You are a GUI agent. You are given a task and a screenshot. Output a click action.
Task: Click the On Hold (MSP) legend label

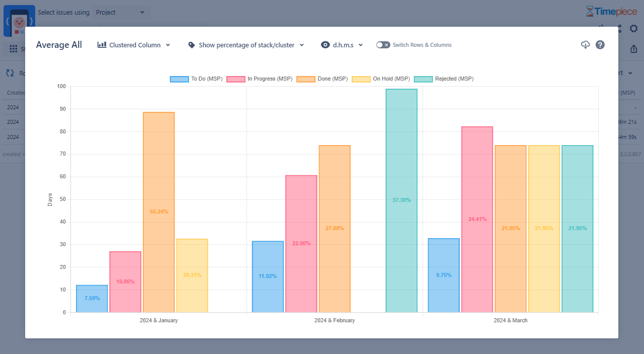[x=391, y=79]
